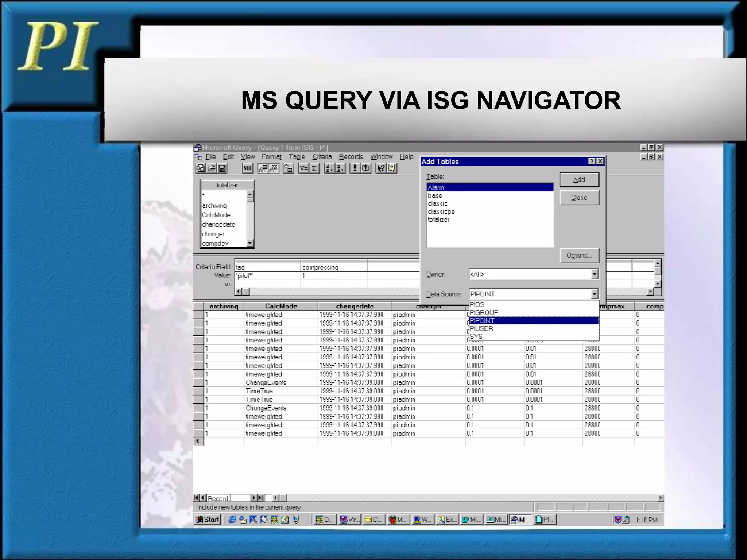Click the yellow Help note toolbar icon
The height and width of the screenshot is (560, 747).
[392, 168]
